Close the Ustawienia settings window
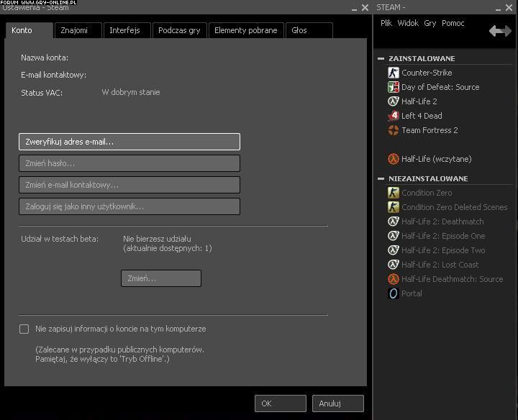518x420 pixels. click(365, 7)
